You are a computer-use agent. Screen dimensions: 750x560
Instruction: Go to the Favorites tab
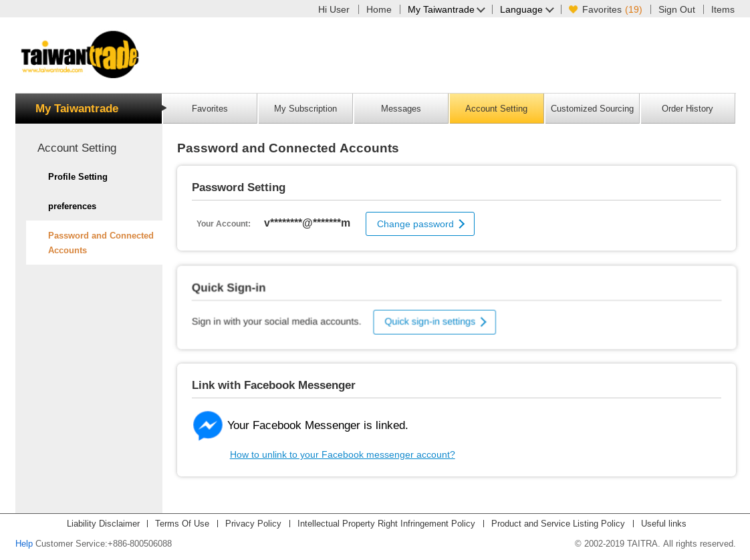click(209, 108)
